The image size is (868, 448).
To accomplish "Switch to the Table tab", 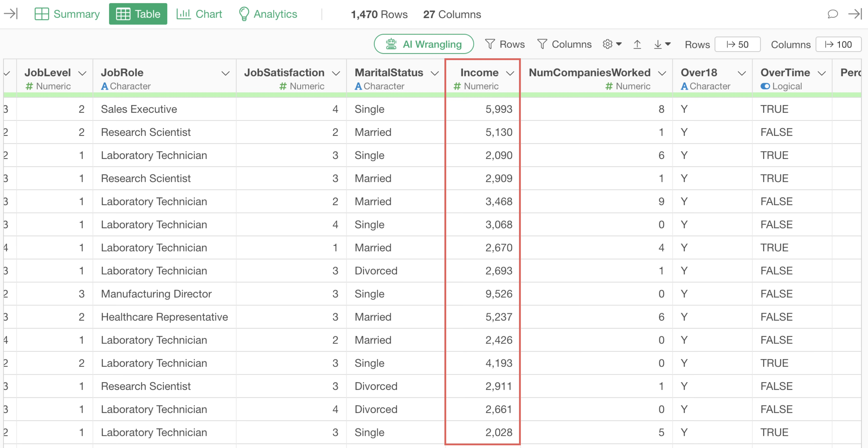I will (x=138, y=14).
